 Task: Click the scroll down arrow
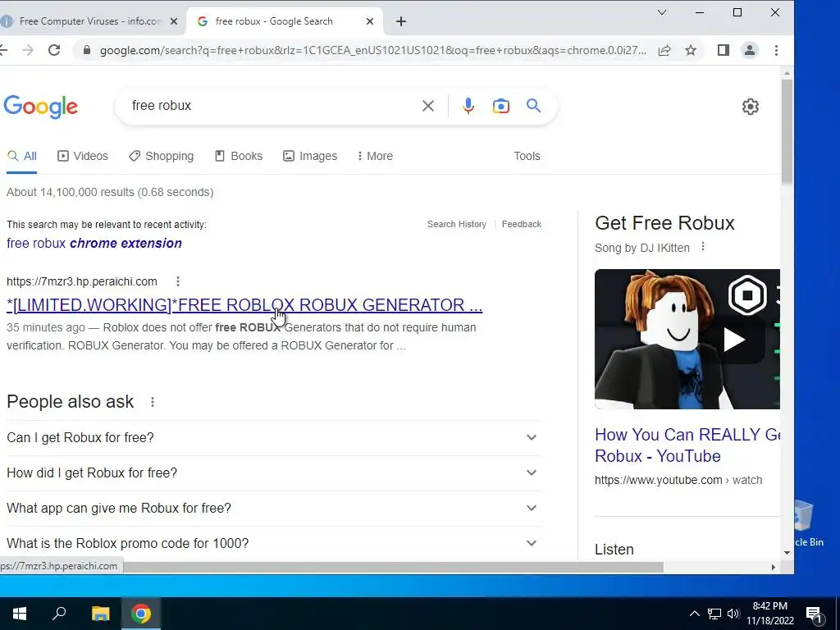(787, 552)
